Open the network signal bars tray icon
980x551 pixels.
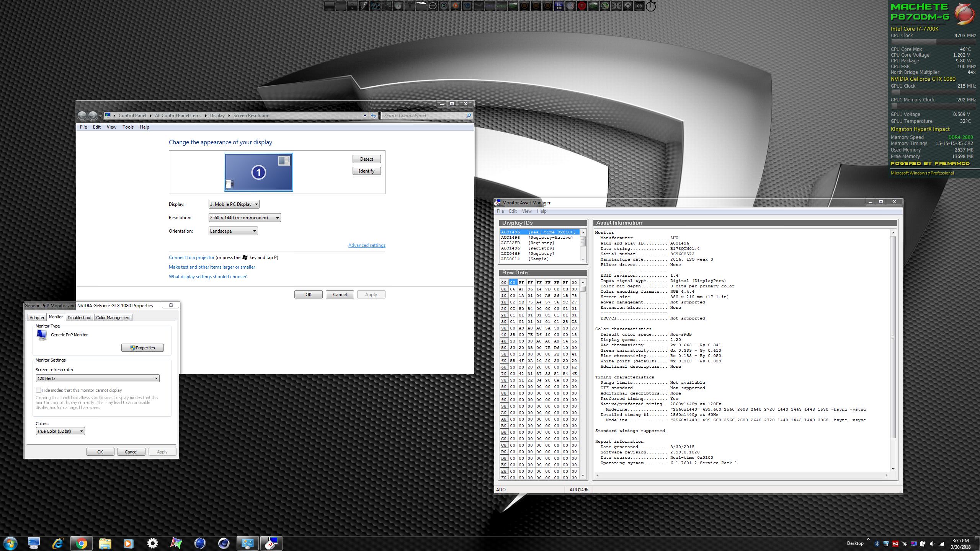(941, 544)
